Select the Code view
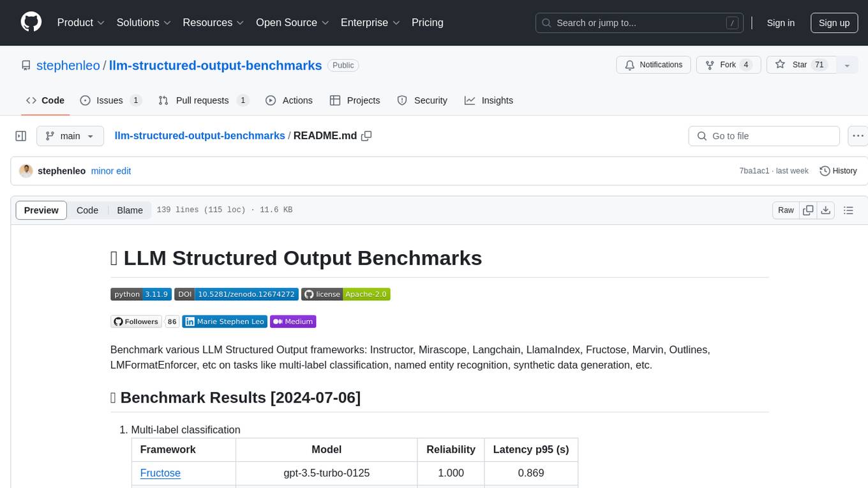The image size is (868, 488). tap(87, 210)
